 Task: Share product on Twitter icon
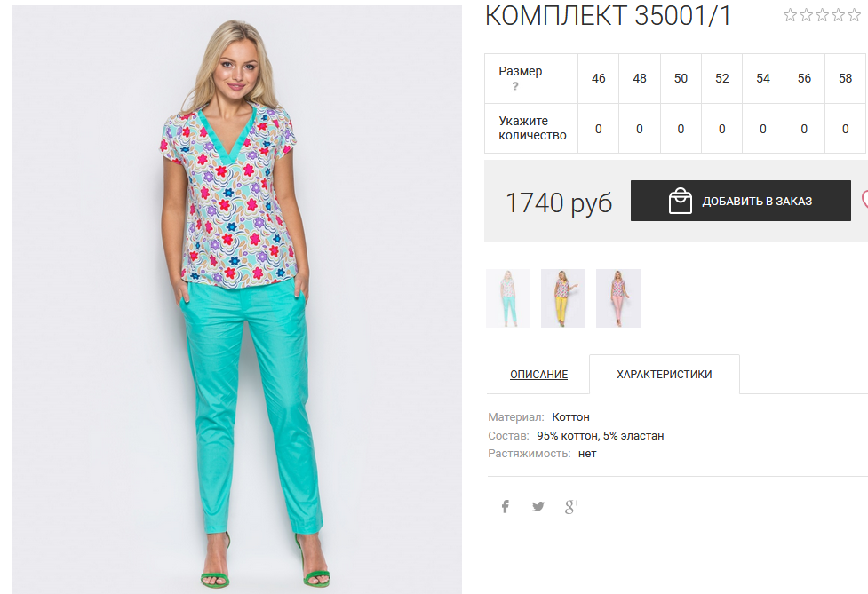(538, 506)
